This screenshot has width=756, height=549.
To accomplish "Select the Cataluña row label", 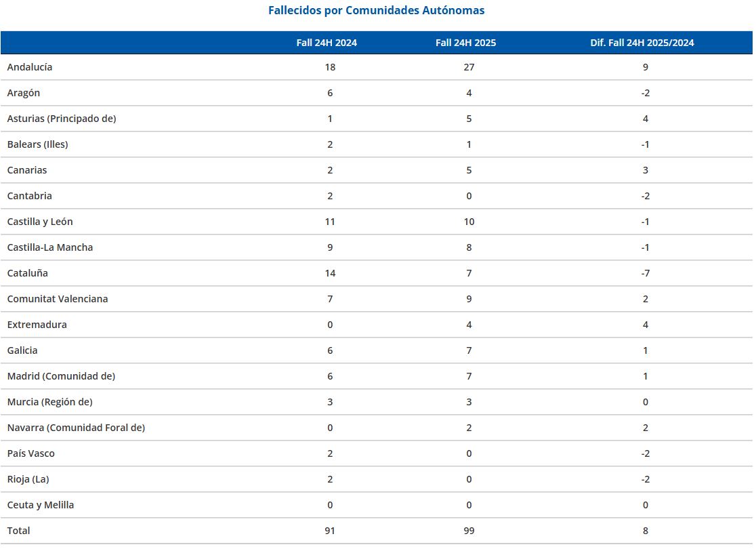I will point(28,273).
